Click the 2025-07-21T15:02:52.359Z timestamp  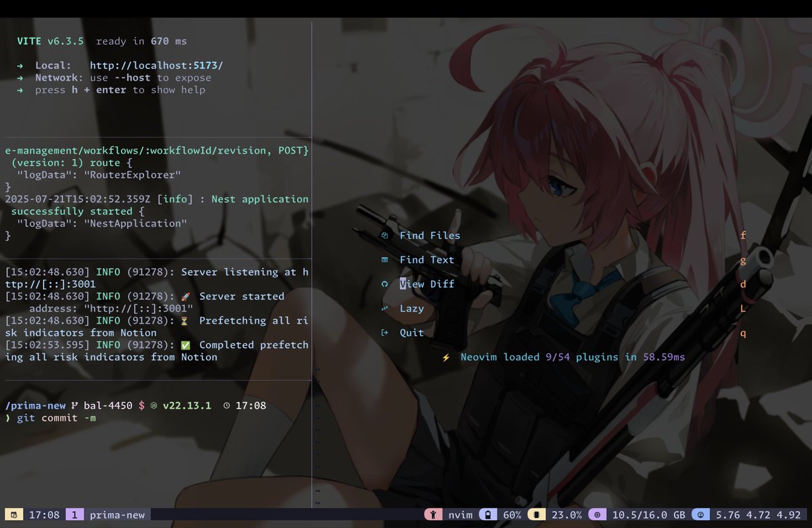pyautogui.click(x=78, y=199)
